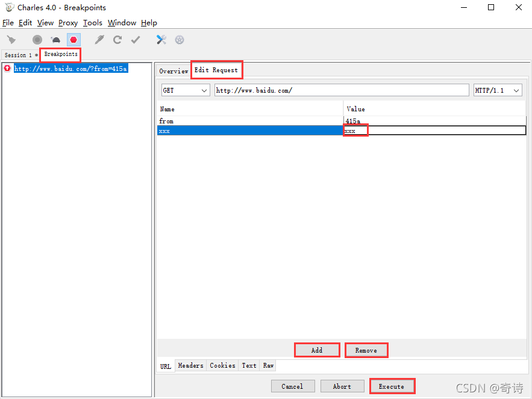Open the Help menu

click(x=149, y=23)
